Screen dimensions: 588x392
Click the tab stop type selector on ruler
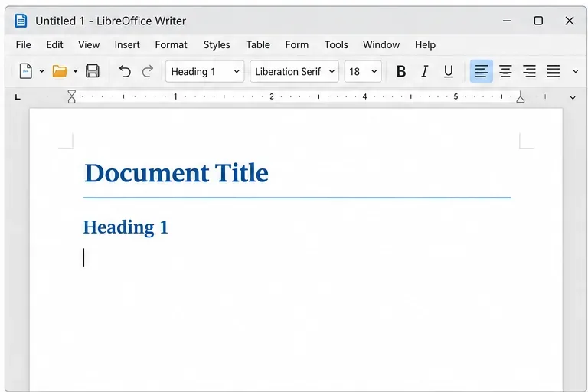[18, 97]
